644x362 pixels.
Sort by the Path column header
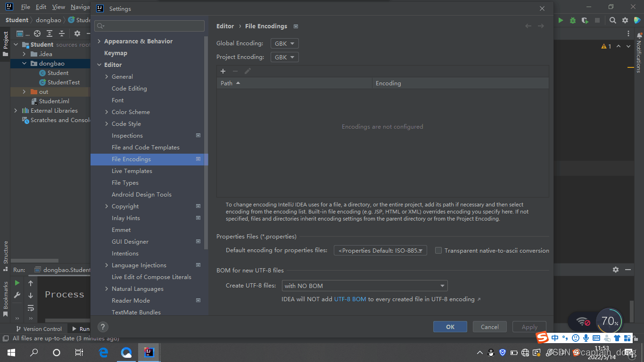click(294, 83)
